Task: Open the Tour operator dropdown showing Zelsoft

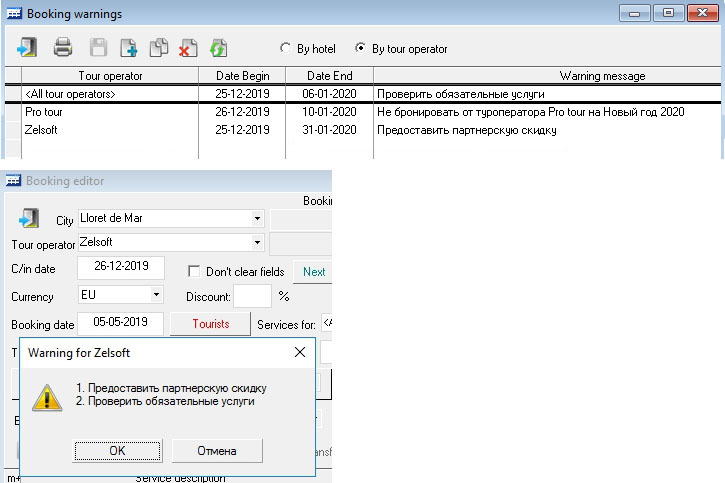Action: coord(257,242)
